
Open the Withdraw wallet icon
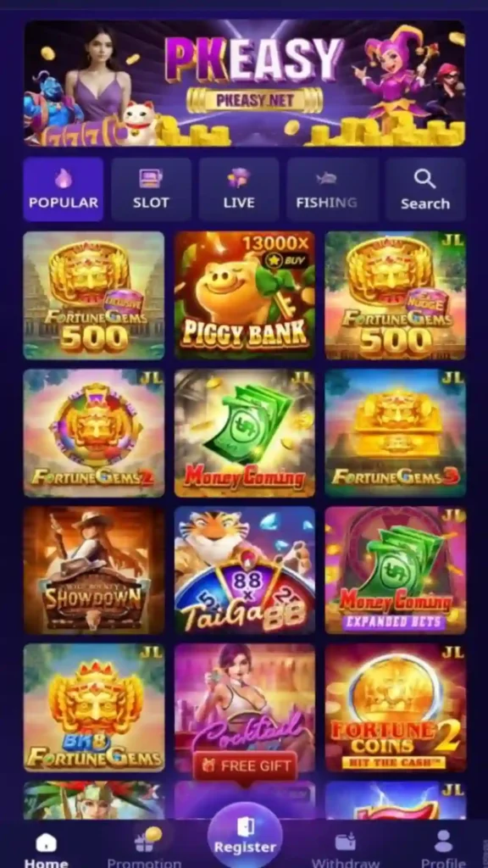point(346,849)
